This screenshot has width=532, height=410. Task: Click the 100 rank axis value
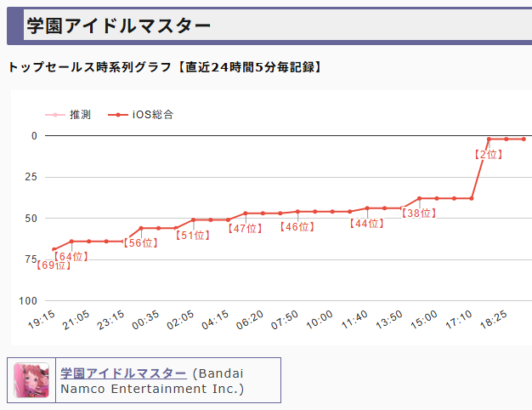pos(28,301)
